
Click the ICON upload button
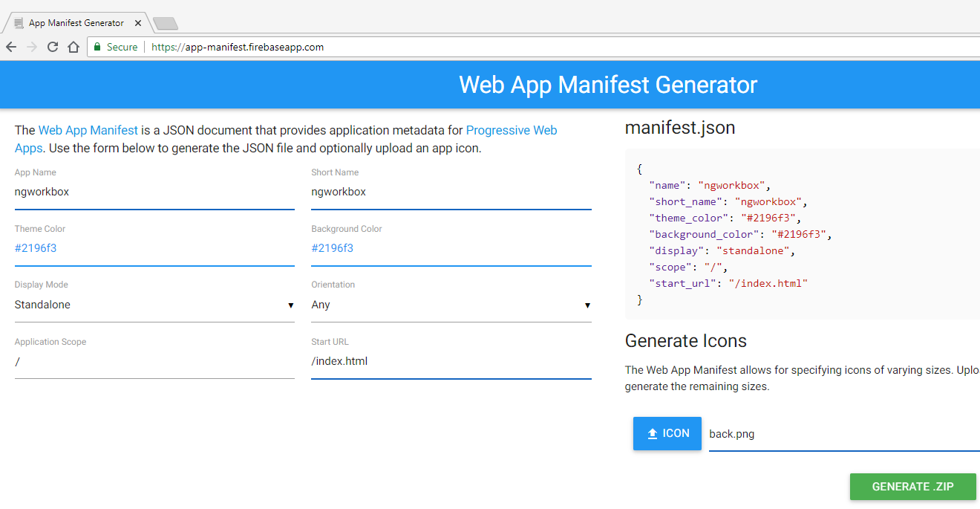click(x=667, y=433)
